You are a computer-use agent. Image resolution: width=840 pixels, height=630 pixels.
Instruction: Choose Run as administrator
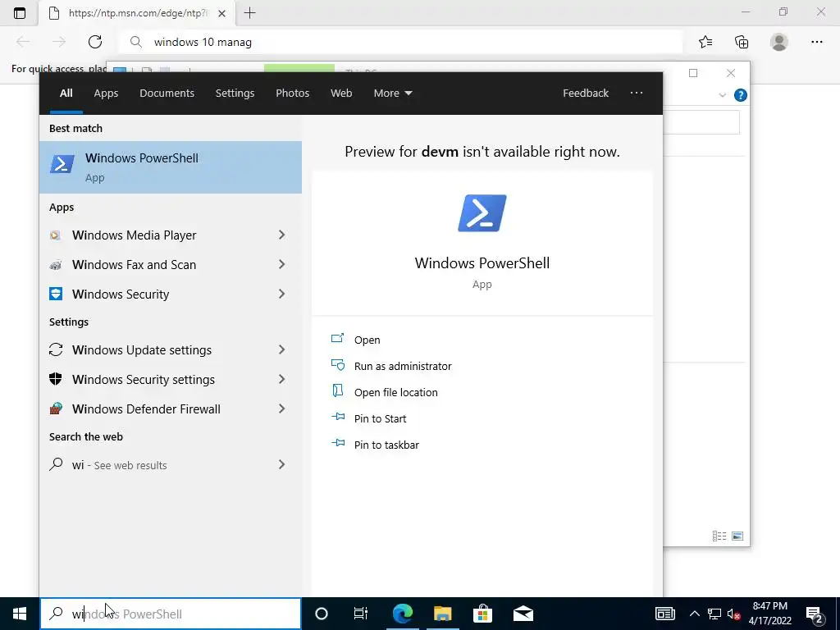(403, 366)
